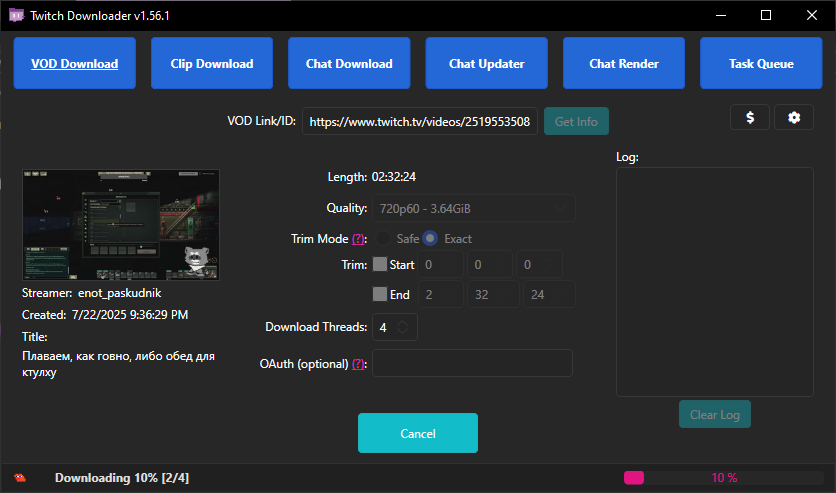
Task: Click the Trim End minutes stepper showing 32
Action: click(493, 294)
